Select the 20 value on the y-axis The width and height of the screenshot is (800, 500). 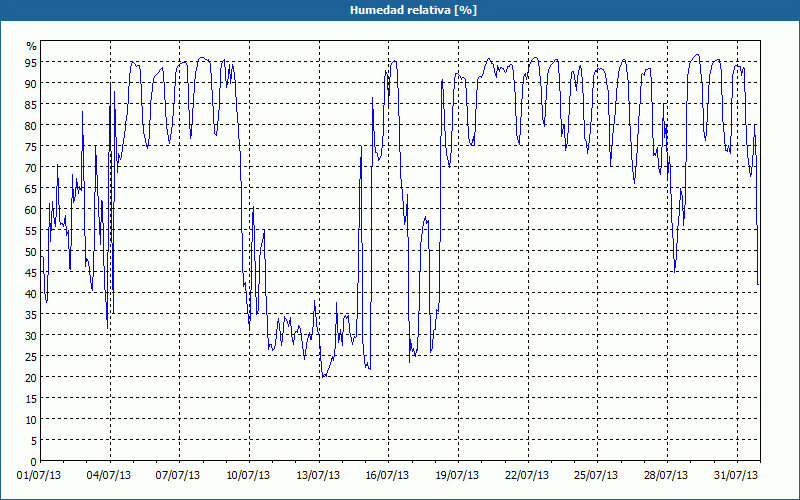tap(31, 378)
